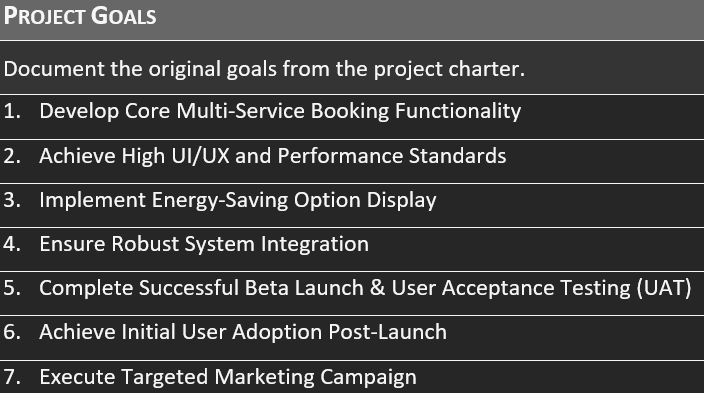Click goal 1 Develop Core Multi-Service Booking Functionality

point(280,111)
